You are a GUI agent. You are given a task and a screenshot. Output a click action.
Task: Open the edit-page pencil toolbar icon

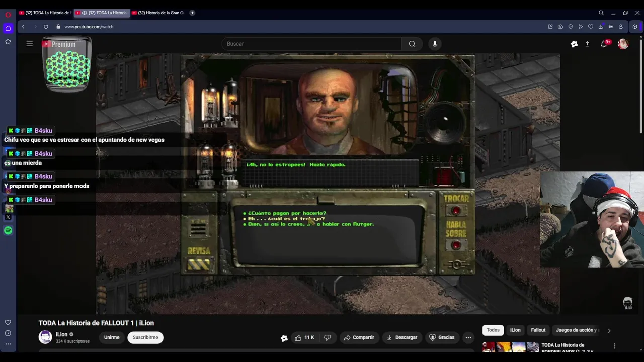click(x=550, y=27)
